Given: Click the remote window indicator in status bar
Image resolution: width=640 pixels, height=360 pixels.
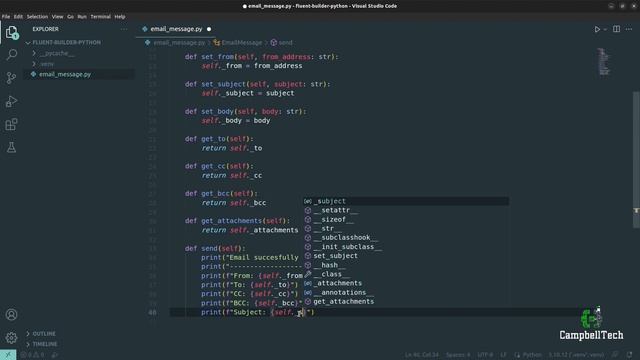Looking at the screenshot, I should click(8, 355).
